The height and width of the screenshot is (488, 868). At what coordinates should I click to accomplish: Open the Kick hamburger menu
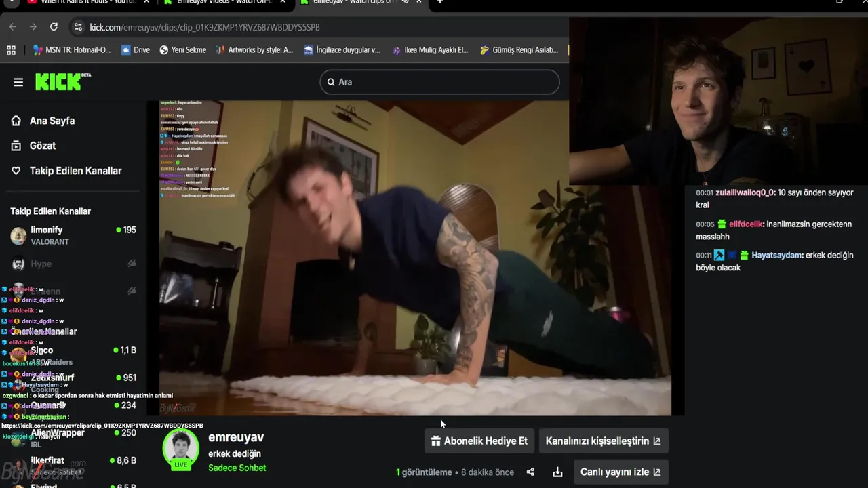click(18, 82)
